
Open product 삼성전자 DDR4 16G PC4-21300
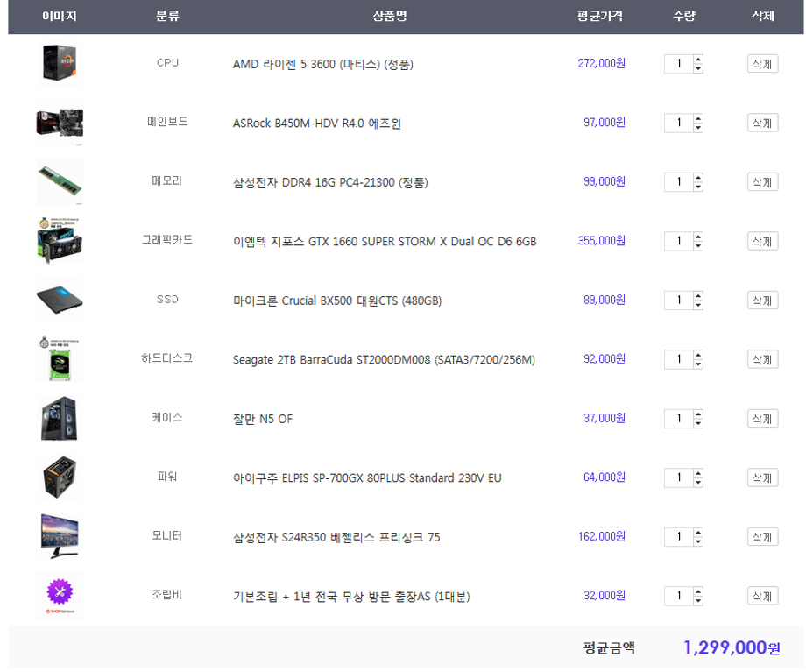click(x=330, y=182)
